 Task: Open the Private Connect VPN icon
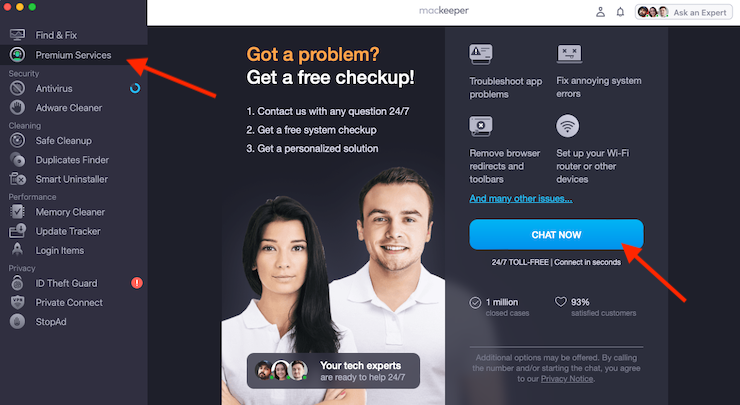[x=17, y=302]
